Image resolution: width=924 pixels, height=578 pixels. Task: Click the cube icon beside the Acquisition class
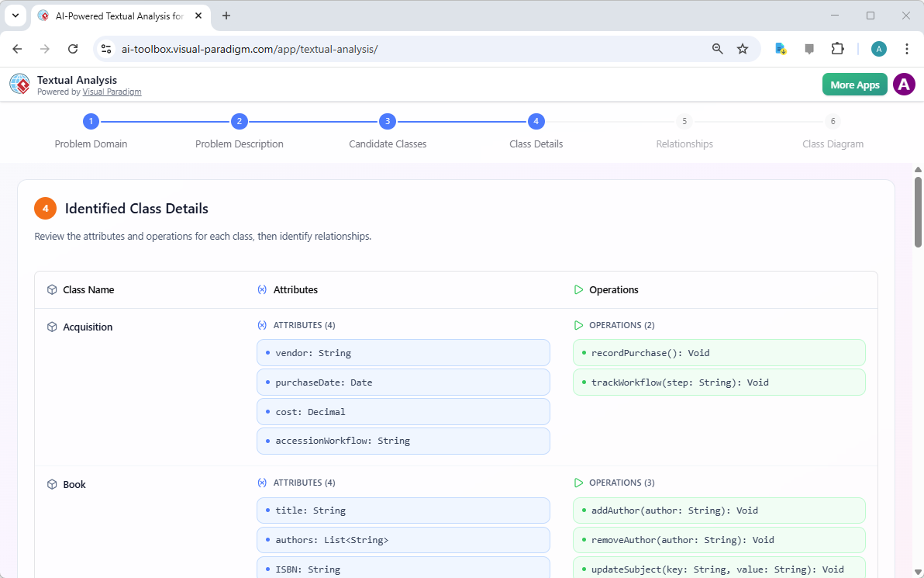coord(51,327)
